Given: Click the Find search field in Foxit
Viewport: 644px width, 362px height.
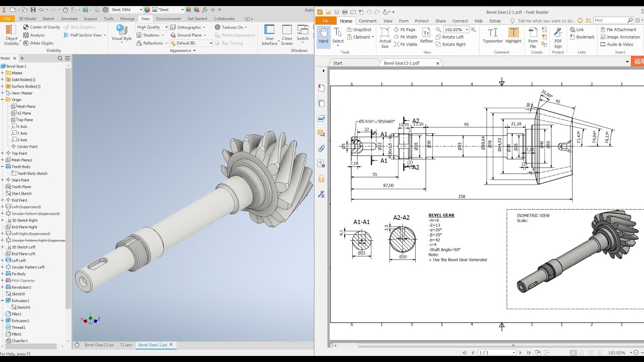Looking at the screenshot, I should [x=613, y=20].
